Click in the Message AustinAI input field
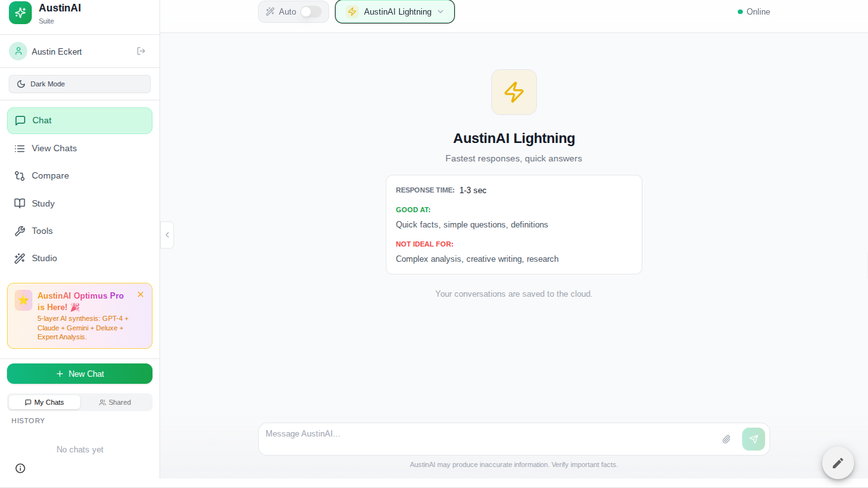Screen dimensions: 868x488 489,439
